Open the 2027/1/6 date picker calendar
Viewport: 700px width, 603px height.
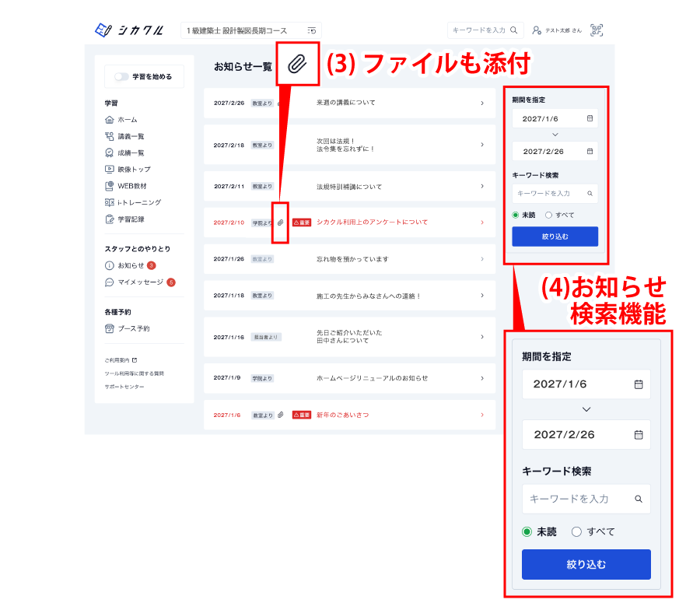(590, 118)
